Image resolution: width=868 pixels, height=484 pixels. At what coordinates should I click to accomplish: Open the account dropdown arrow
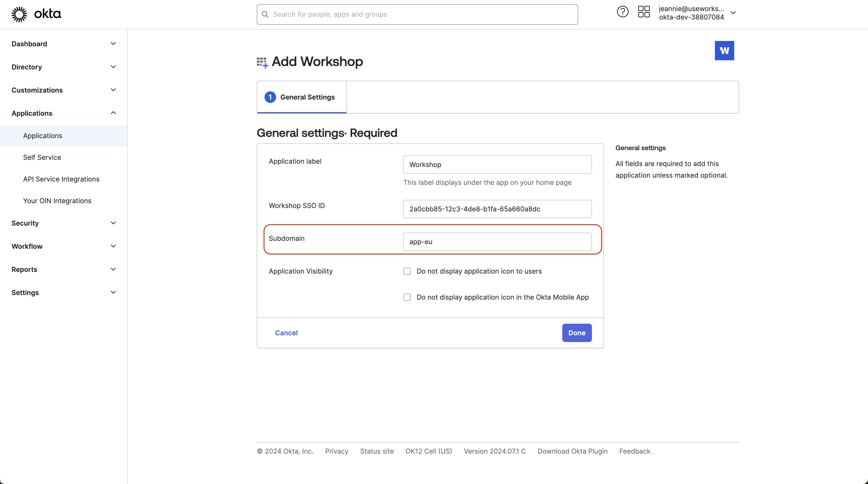(733, 13)
